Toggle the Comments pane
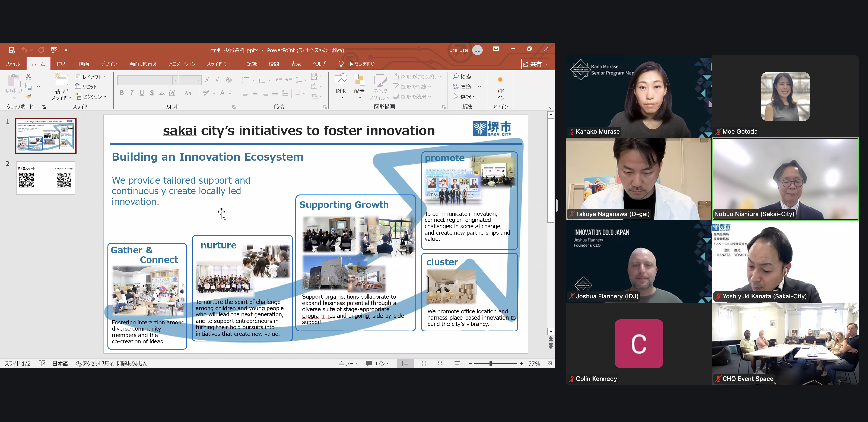 click(x=377, y=363)
